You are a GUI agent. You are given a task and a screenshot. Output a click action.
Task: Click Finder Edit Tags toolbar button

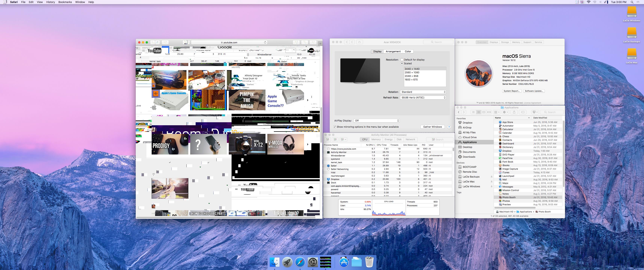pos(523,112)
